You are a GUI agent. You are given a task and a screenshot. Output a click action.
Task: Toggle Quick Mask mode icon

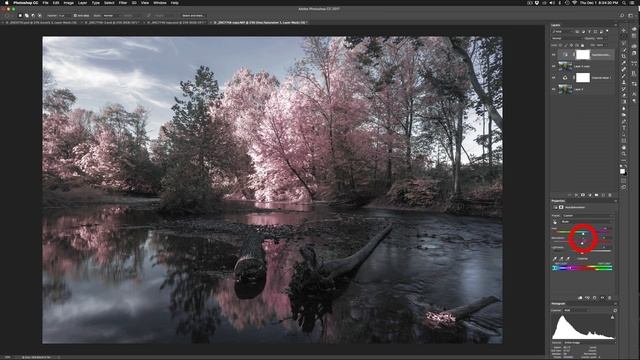click(x=624, y=180)
